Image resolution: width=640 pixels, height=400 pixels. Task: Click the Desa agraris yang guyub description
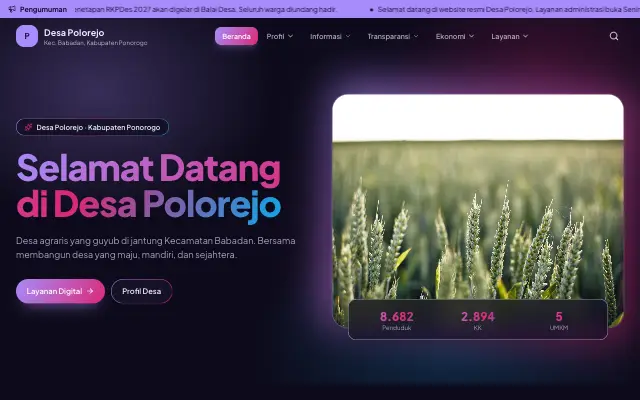coord(156,248)
